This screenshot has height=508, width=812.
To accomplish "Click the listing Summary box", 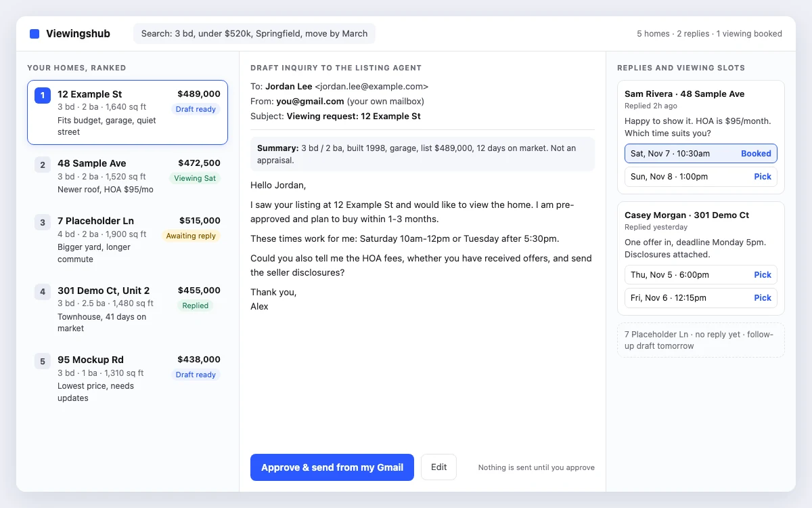I will (422, 154).
